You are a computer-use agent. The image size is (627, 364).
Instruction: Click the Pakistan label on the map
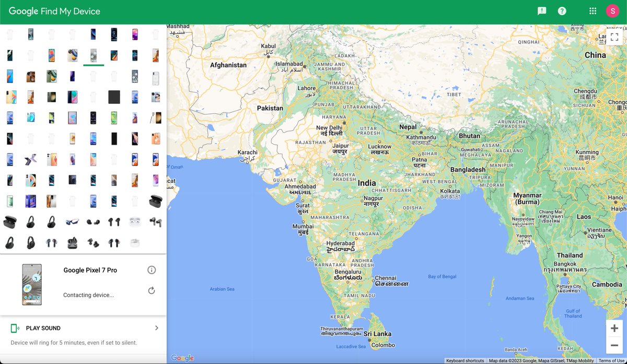(x=270, y=108)
